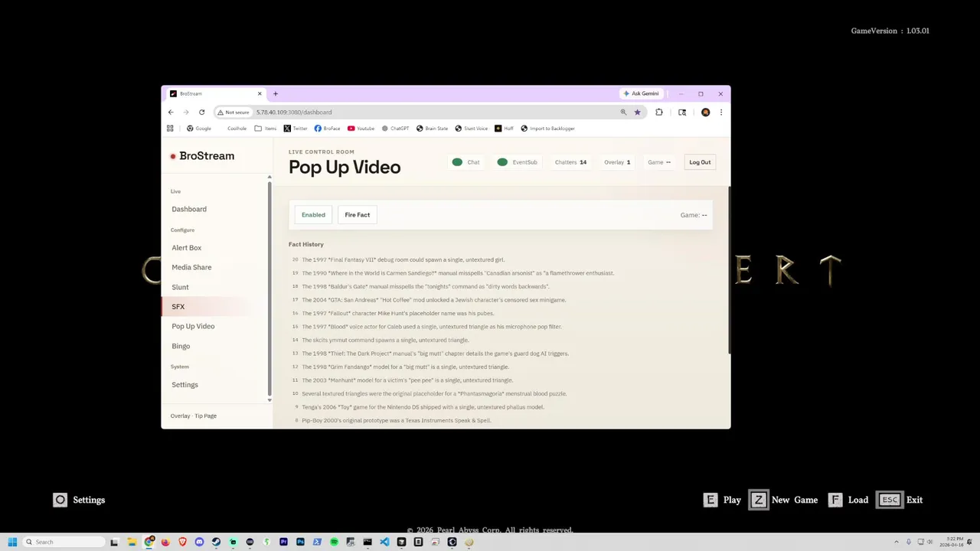Open the Chrome profile avatar
The height and width of the screenshot is (551, 980).
tap(705, 112)
